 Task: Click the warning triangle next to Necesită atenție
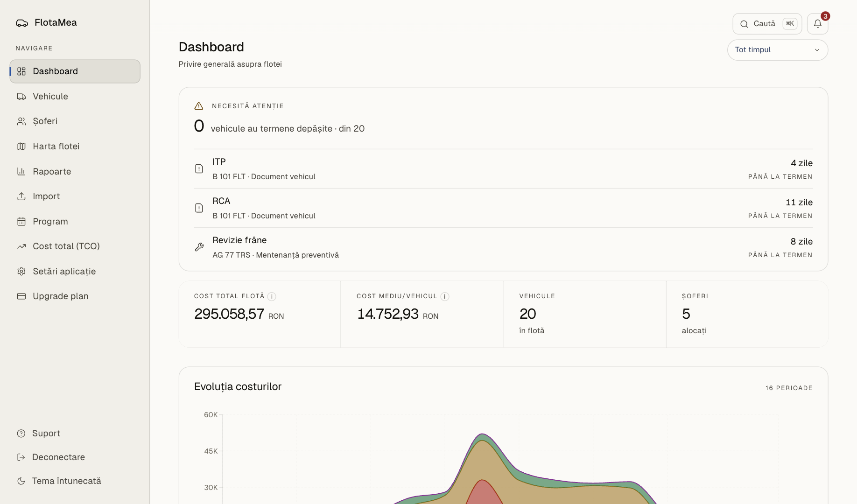199,106
